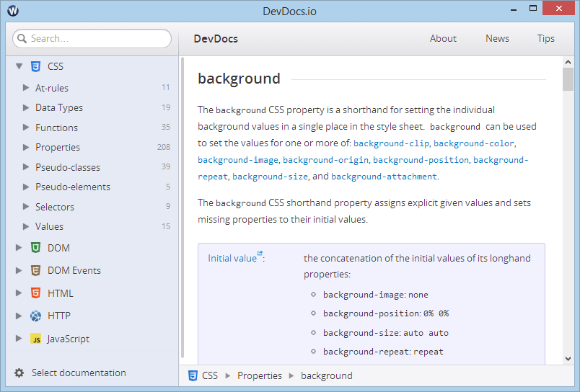The image size is (580, 392).
Task: Follow the Initial value link
Action: tap(232, 258)
